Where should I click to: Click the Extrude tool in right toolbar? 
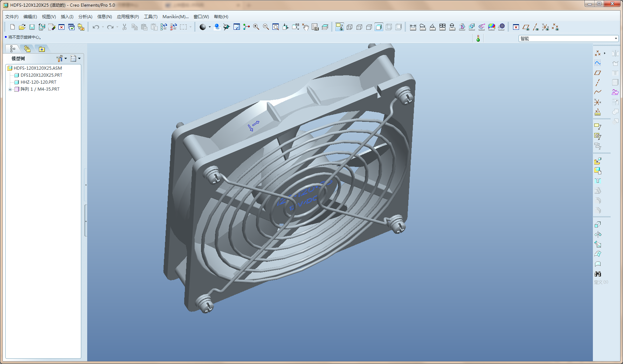click(598, 225)
